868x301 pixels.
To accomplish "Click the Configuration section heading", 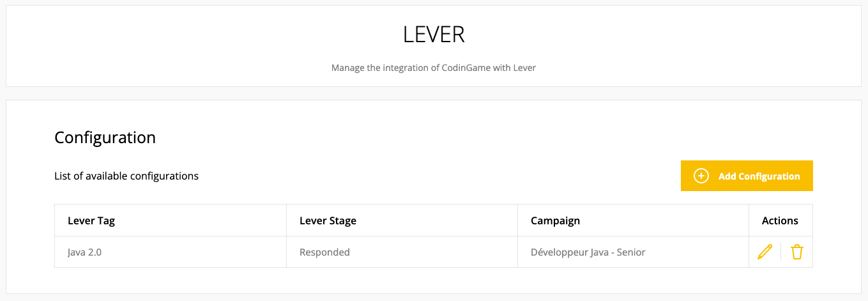I will click(105, 137).
